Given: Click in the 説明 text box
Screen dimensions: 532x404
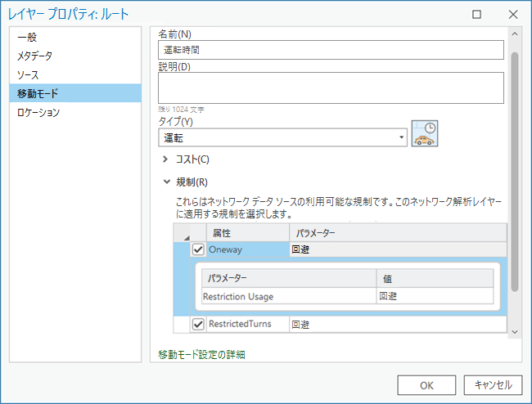Looking at the screenshot, I should [330, 88].
